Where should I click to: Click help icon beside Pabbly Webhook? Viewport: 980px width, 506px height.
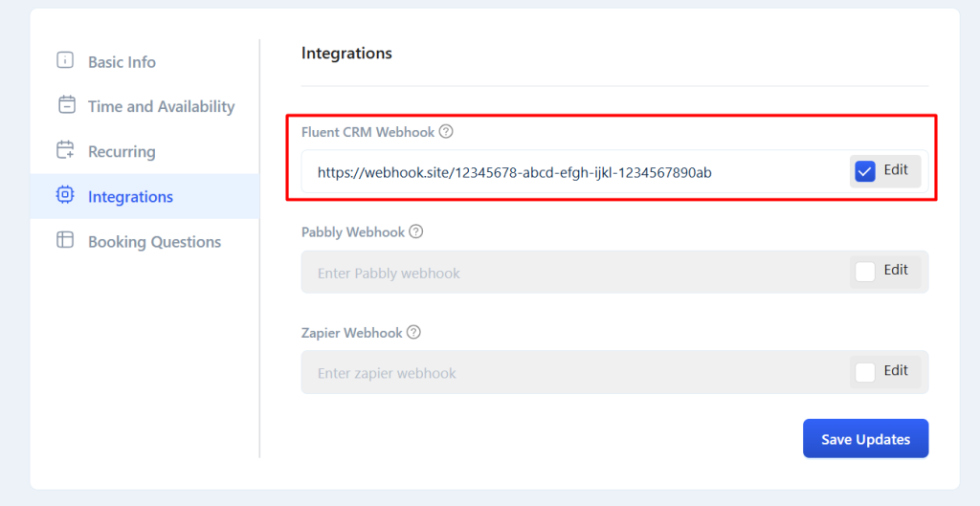415,231
